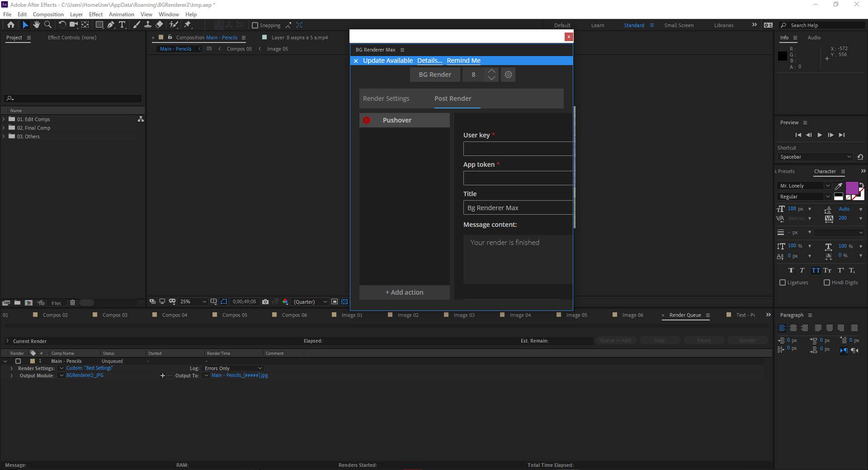Click the BG Render button

435,75
